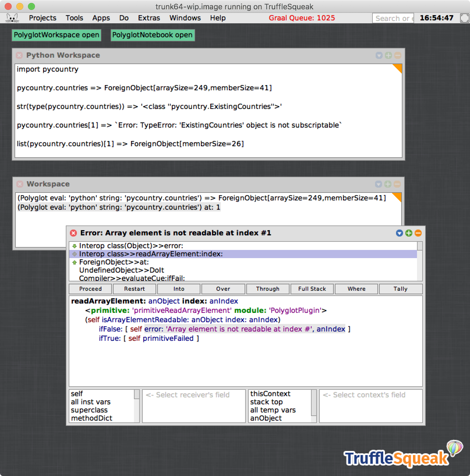The image size is (470, 476).
Task: Click the Tally button in debugger
Action: [400, 289]
